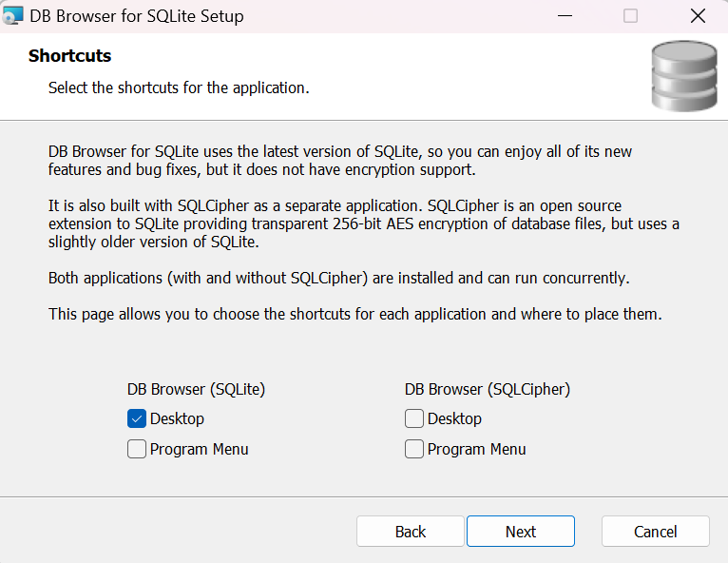
Task: Go to the previous page with Back
Action: [x=411, y=532]
